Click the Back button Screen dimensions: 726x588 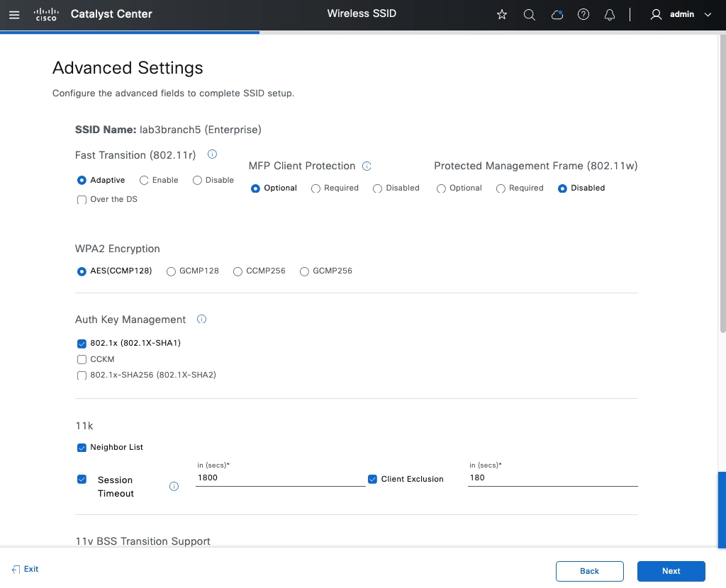(589, 571)
